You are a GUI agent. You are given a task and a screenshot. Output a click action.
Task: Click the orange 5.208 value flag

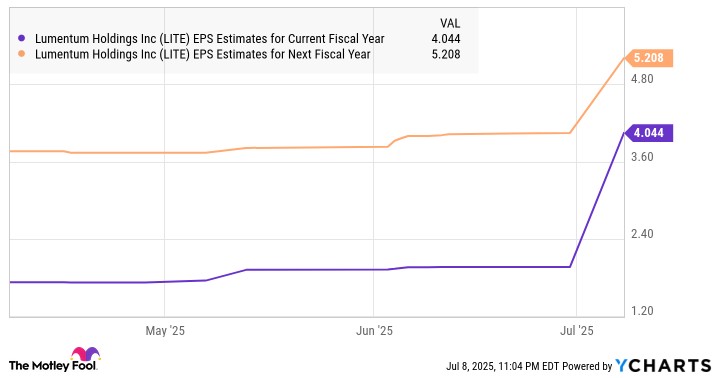[648, 58]
